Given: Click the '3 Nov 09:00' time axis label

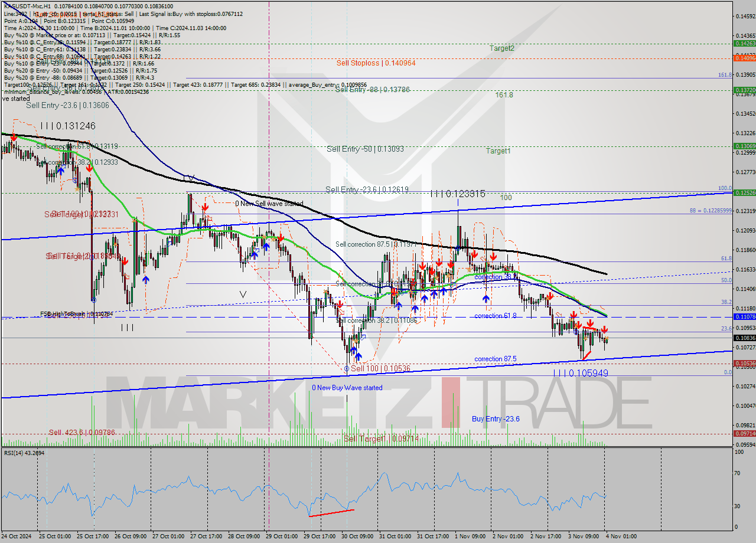Looking at the screenshot, I should click(x=583, y=536).
